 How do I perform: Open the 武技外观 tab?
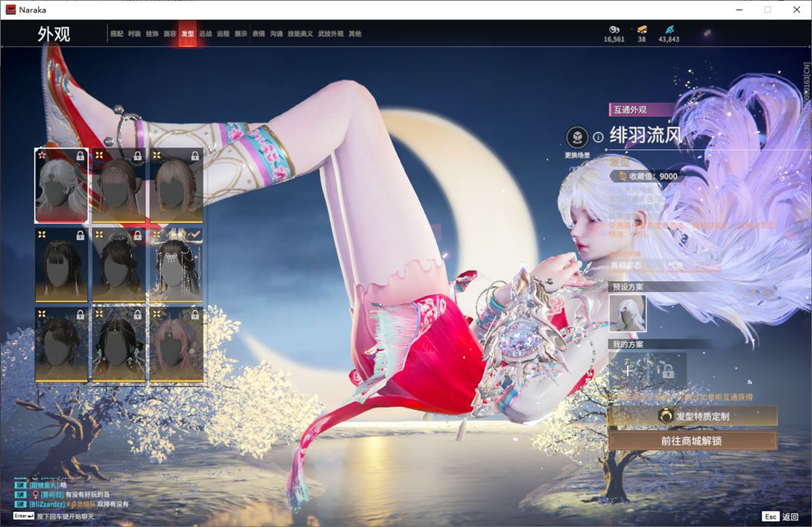[330, 34]
